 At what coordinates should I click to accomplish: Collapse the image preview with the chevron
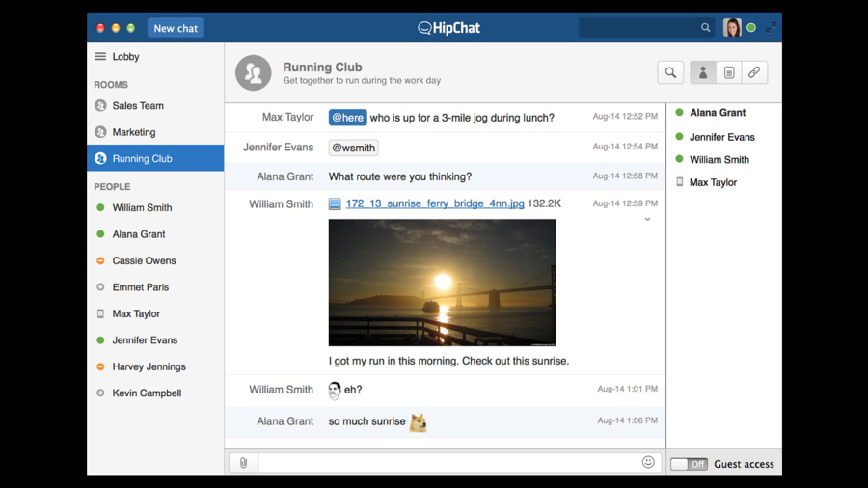[647, 220]
